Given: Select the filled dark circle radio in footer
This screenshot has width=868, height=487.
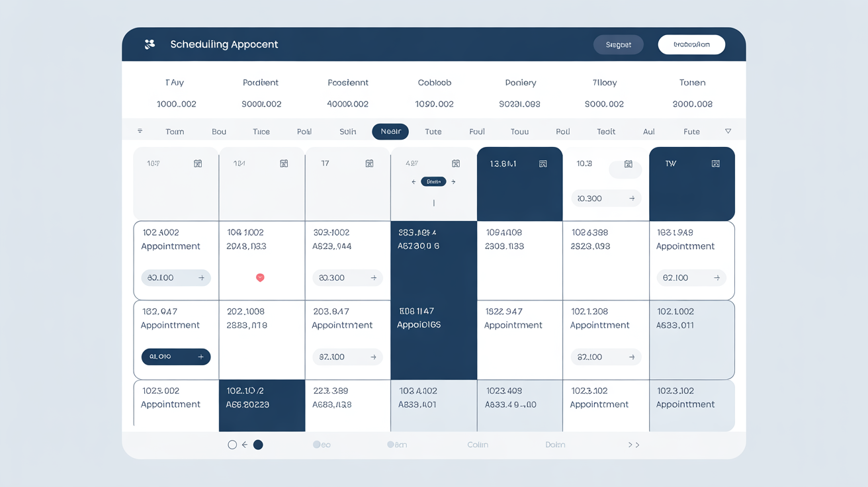Looking at the screenshot, I should point(258,445).
